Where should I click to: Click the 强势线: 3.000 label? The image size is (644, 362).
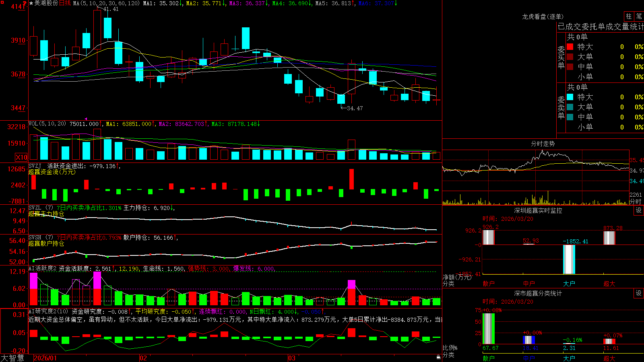coord(208,269)
